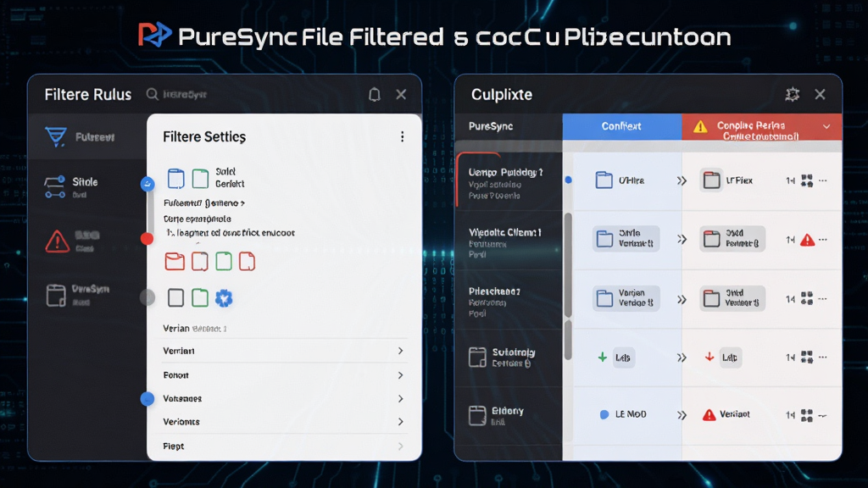Toggle the red dot beside warning item

point(147,238)
